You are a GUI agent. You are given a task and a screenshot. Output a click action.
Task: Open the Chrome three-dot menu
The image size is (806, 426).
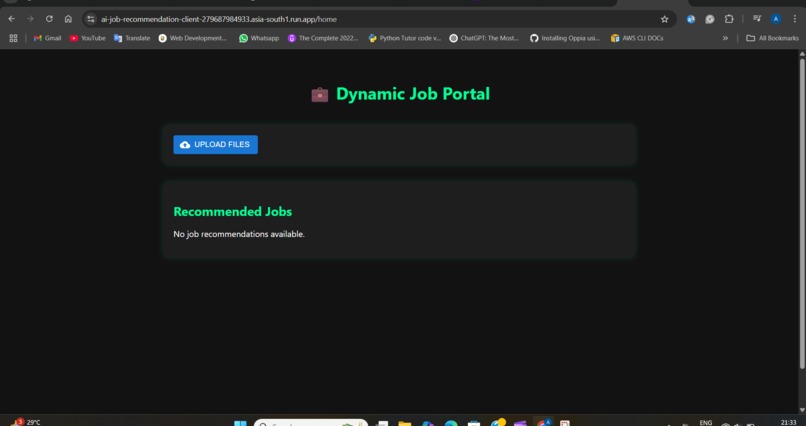[x=795, y=19]
